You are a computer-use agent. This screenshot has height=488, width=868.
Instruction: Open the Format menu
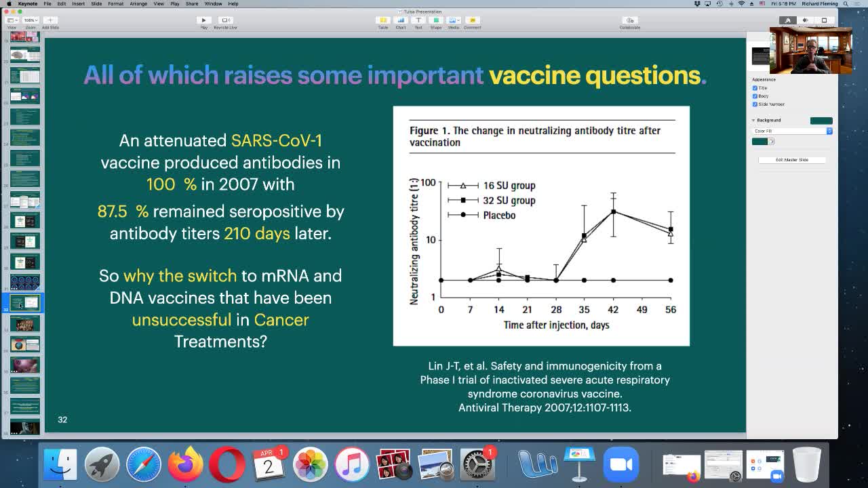coord(115,3)
